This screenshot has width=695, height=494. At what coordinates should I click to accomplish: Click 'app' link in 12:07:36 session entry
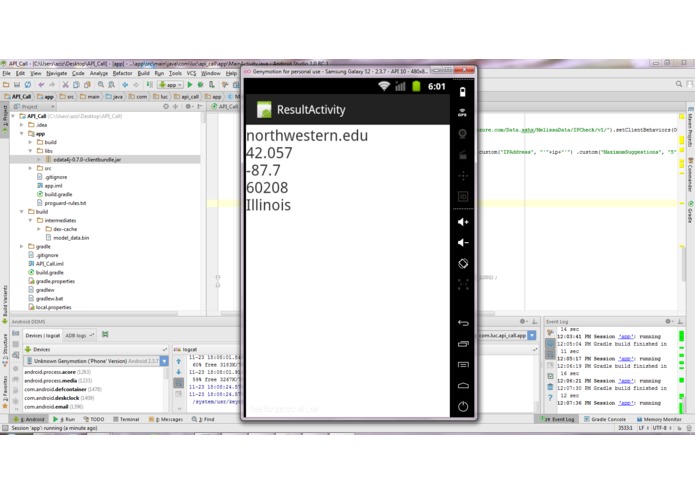(626, 403)
